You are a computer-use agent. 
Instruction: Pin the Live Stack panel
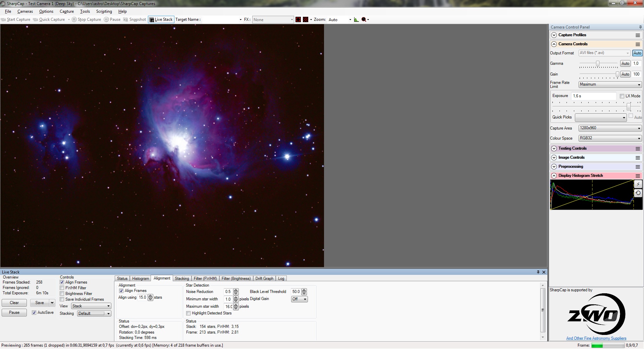pos(538,272)
